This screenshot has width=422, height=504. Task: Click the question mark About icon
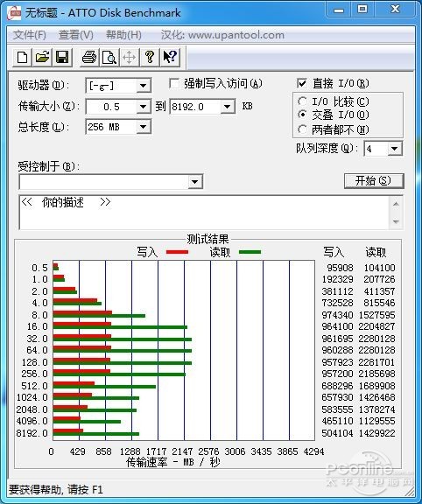150,58
